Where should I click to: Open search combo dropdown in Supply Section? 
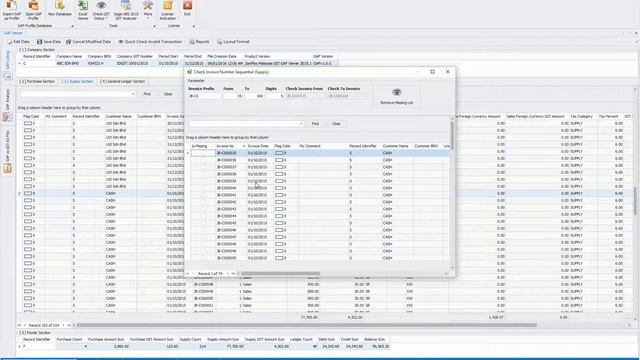pos(133,94)
